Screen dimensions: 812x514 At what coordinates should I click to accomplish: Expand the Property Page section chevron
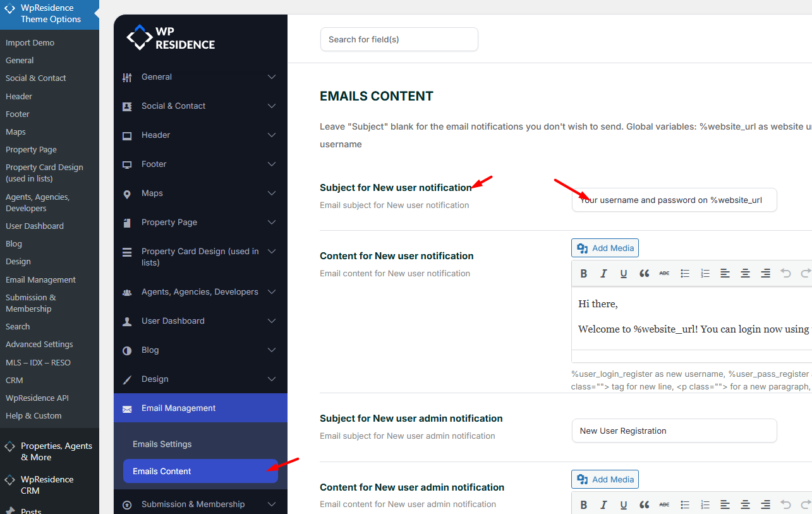[272, 223]
